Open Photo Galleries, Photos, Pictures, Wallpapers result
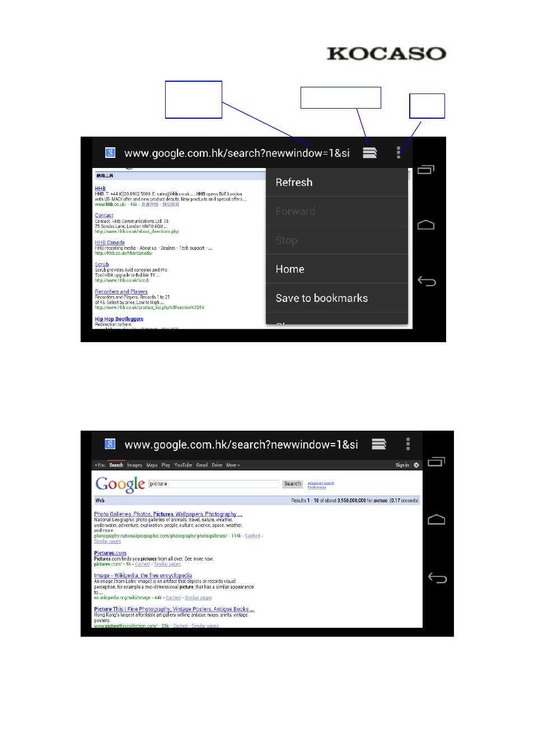The width and height of the screenshot is (534, 756). tap(168, 514)
